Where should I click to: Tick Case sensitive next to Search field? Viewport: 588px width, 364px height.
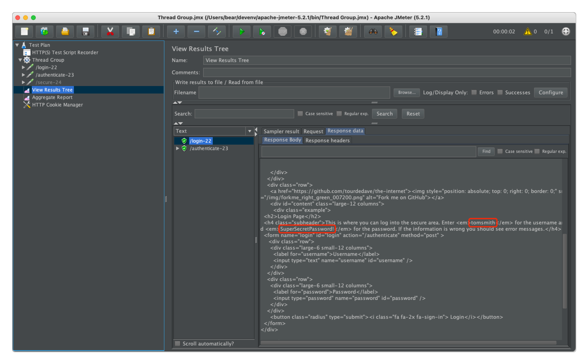[300, 114]
